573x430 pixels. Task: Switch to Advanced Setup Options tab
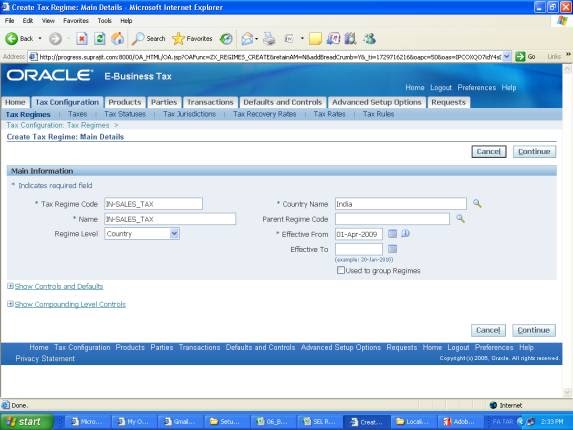point(377,102)
